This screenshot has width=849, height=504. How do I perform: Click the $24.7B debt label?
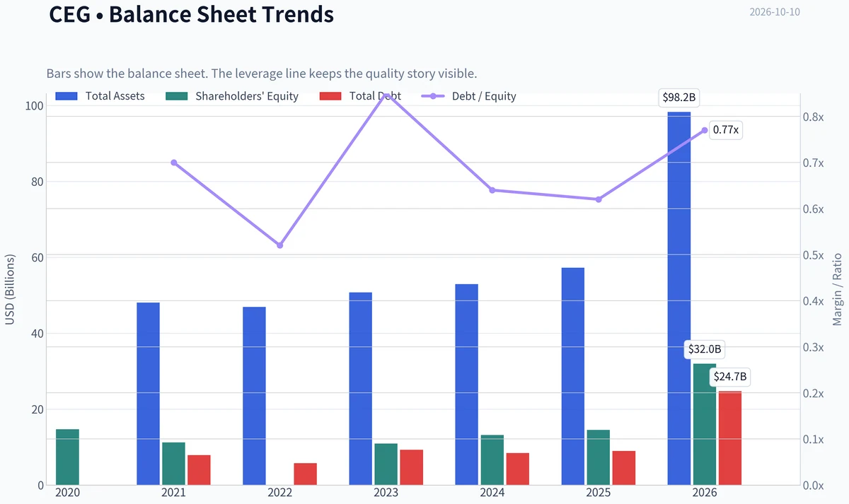click(x=730, y=377)
